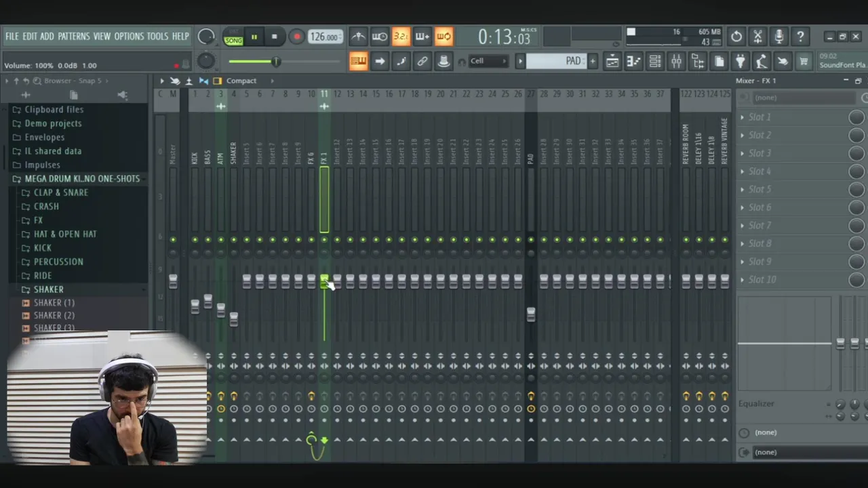Toggle SONG/pattern playback mode

tap(233, 37)
